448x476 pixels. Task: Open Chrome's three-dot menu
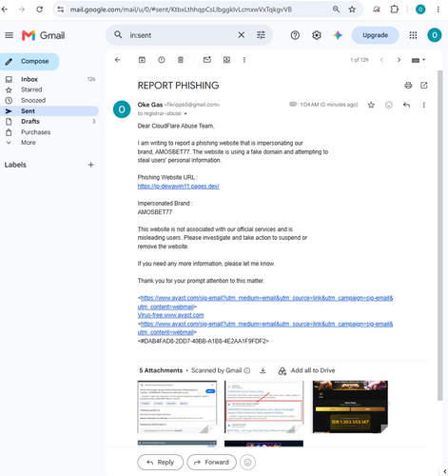438,10
